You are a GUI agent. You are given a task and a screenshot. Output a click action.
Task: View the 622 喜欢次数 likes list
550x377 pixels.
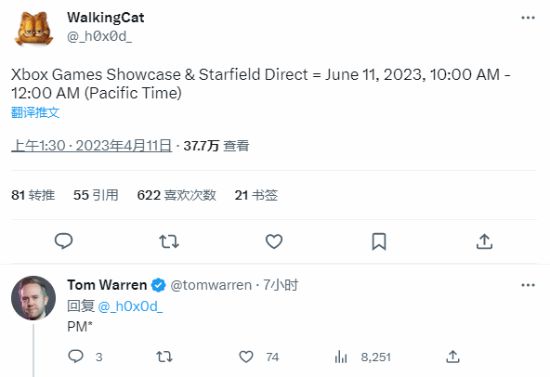pyautogui.click(x=176, y=195)
